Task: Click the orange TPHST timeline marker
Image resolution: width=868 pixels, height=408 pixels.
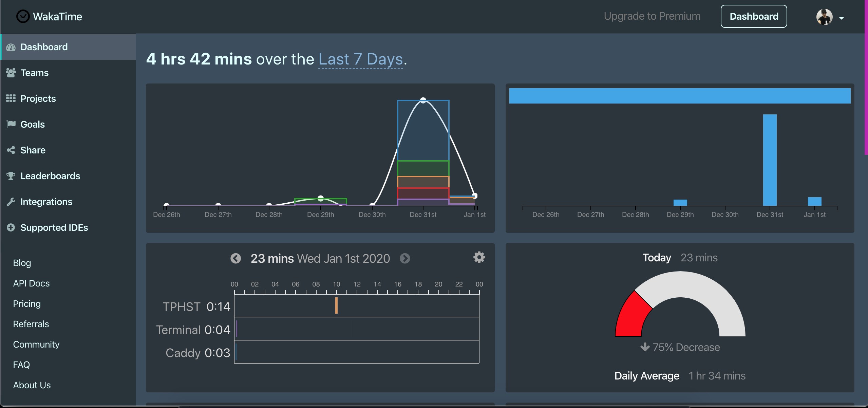Action: [336, 305]
